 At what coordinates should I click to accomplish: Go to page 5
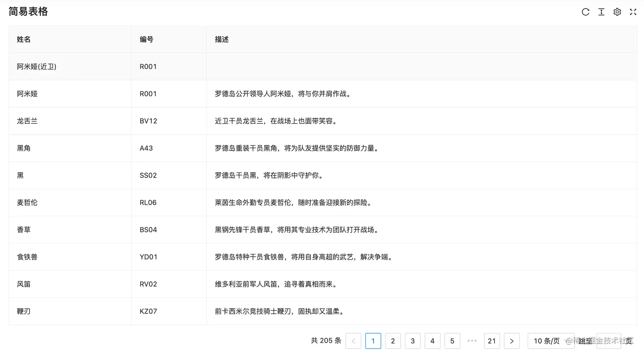452,341
